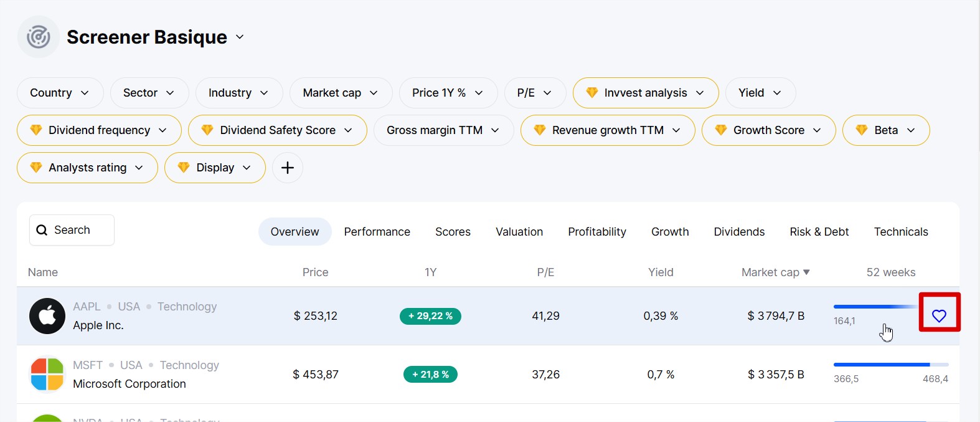Viewport: 980px width, 422px height.
Task: Click Microsoft's 52-week high 468,4
Action: point(936,379)
